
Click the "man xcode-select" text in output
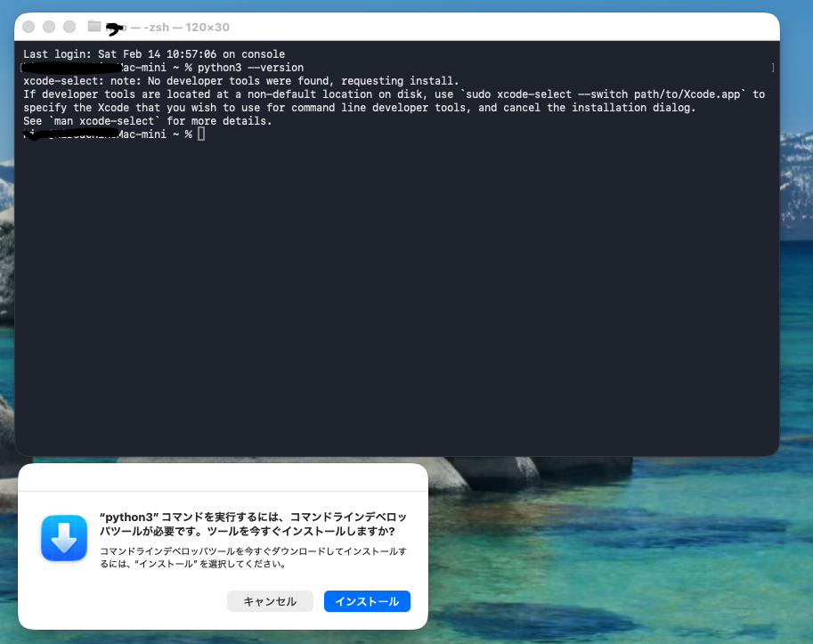click(x=106, y=121)
